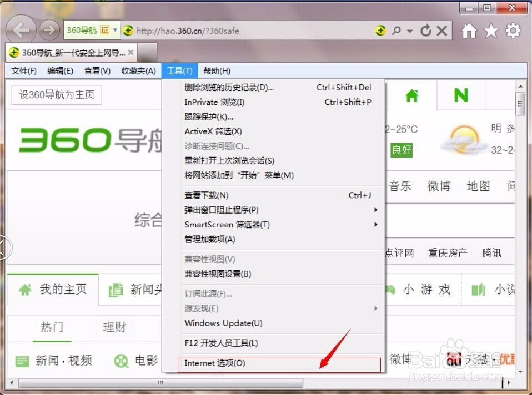Open the Tools gear icon
Image resolution: width=532 pixels, height=395 pixels.
tap(513, 31)
